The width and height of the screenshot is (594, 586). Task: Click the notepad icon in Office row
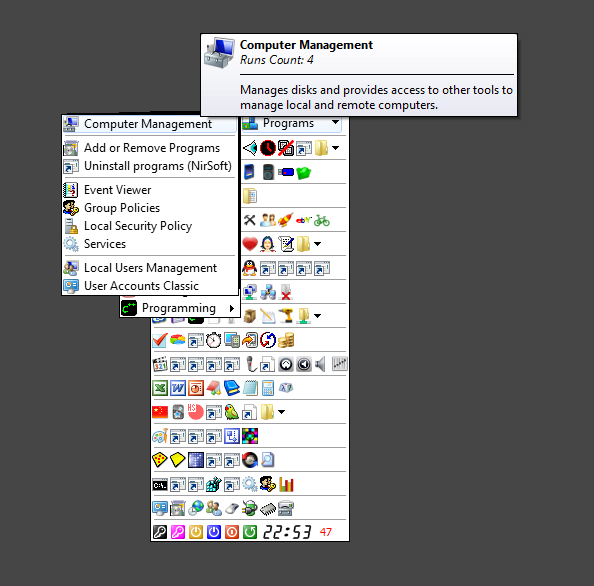click(x=250, y=388)
